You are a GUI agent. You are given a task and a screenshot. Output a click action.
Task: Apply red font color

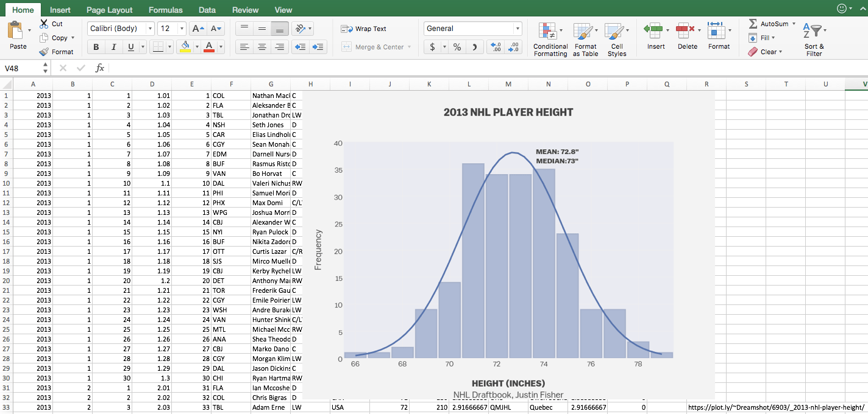pyautogui.click(x=209, y=47)
